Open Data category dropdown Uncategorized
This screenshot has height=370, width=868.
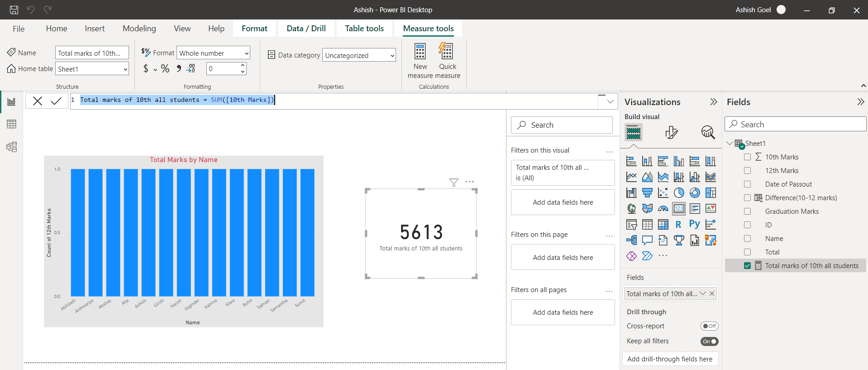[359, 55]
